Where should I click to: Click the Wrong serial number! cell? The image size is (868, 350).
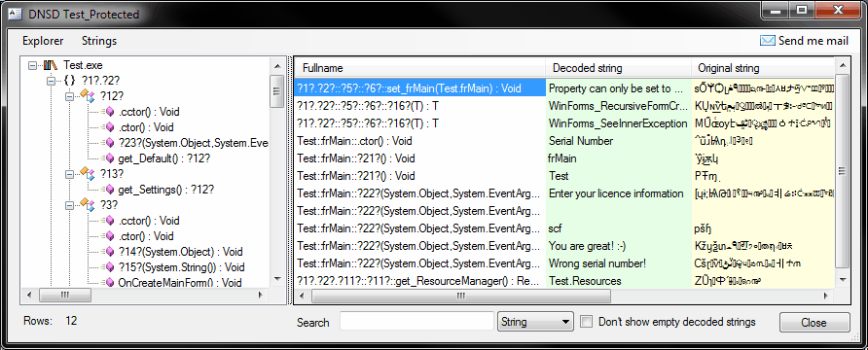coord(618,263)
